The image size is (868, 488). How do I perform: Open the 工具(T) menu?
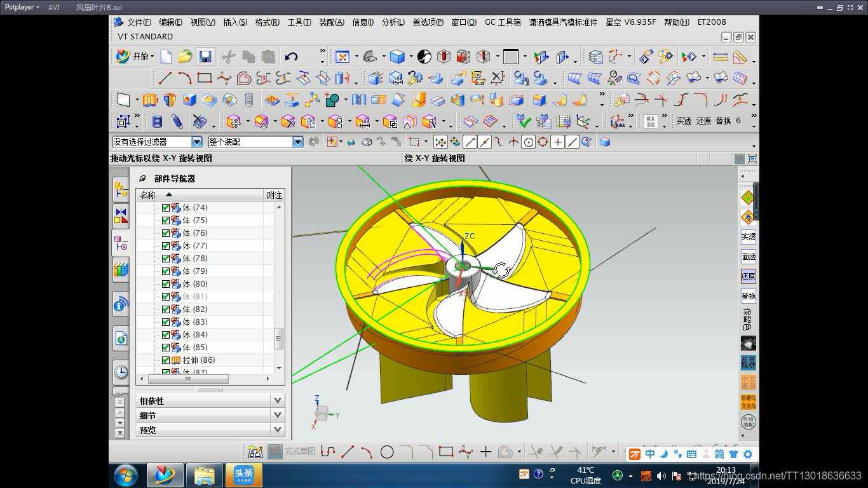tap(299, 22)
